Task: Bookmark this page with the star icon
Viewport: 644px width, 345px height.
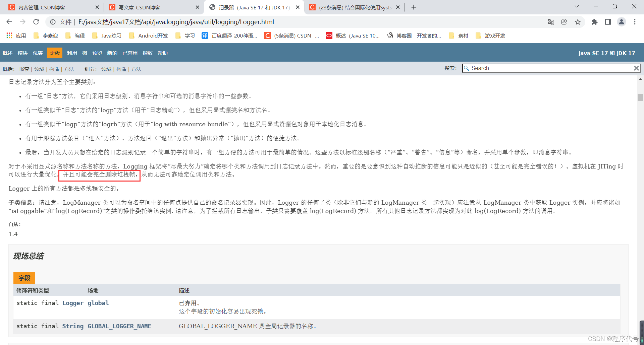Action: pos(578,22)
